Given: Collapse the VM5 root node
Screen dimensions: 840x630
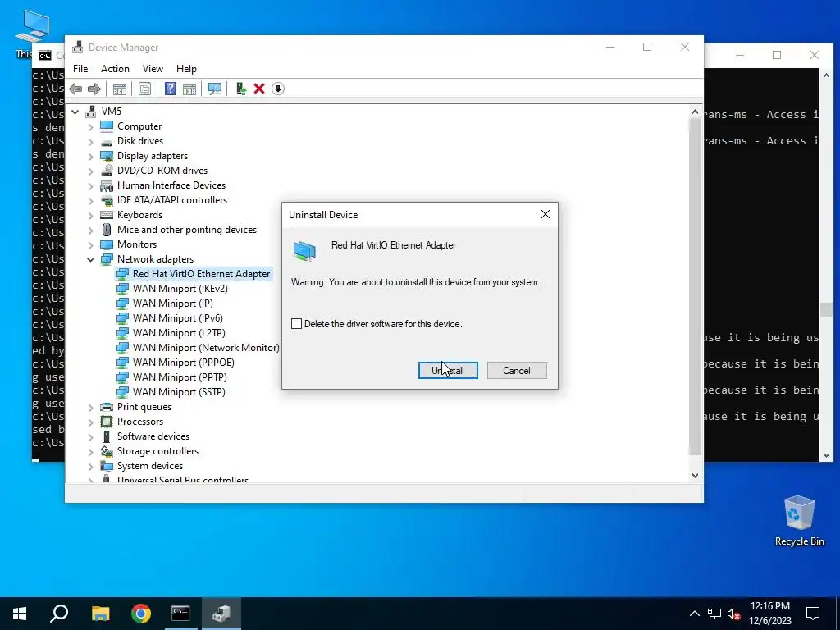Looking at the screenshot, I should click(x=75, y=112).
